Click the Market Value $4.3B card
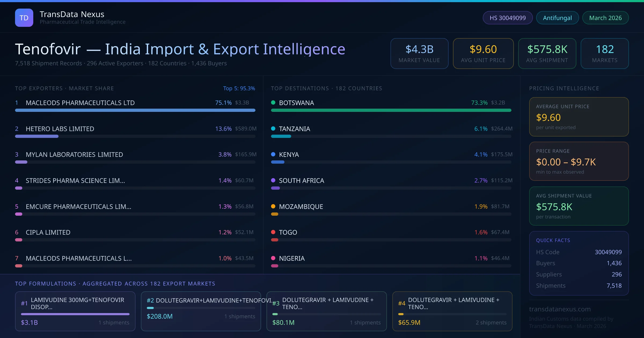Screen dimensions: 644x338 click(419, 53)
